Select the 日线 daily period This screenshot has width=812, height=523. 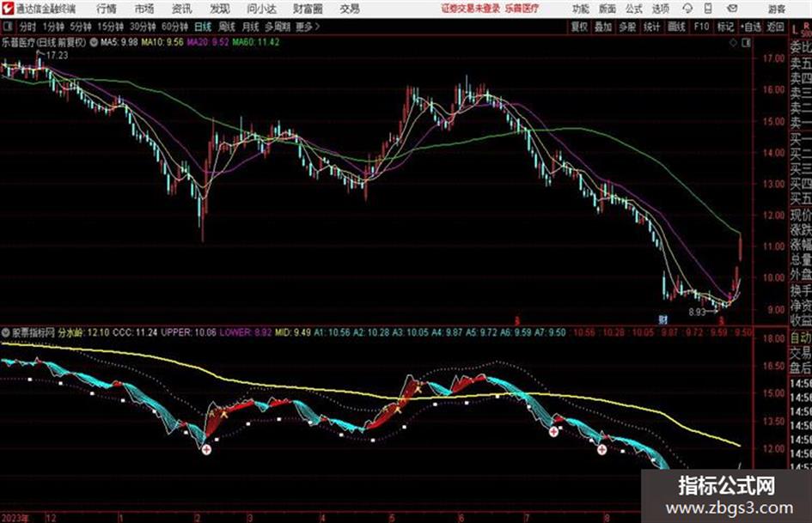click(203, 27)
